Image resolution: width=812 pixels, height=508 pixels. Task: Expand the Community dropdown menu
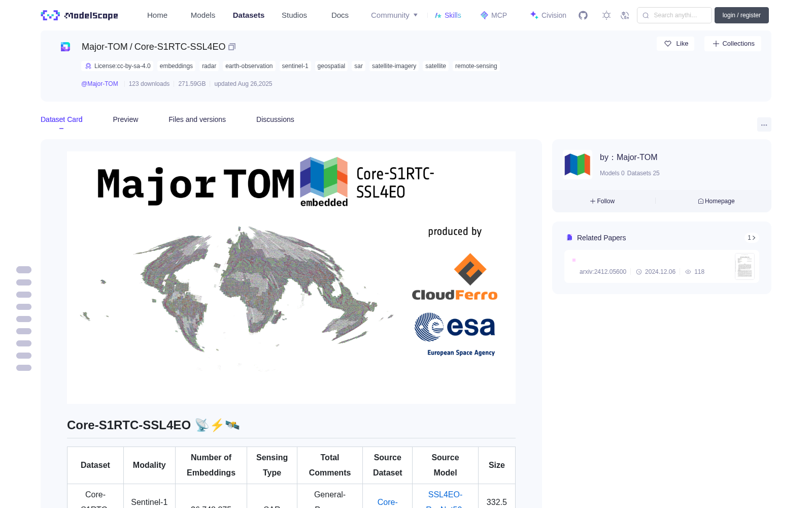point(394,15)
